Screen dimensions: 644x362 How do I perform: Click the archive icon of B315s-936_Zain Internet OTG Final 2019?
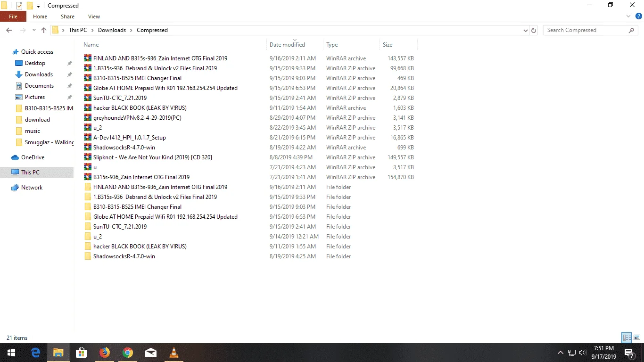coord(87,177)
